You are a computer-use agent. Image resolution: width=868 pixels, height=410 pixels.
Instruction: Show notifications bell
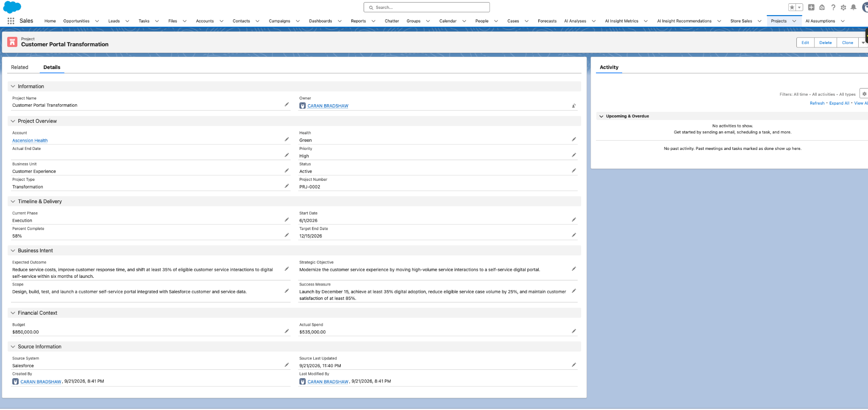854,7
